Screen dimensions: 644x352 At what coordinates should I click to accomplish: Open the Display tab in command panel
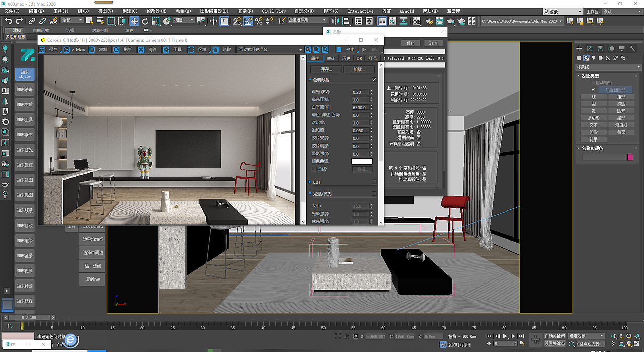pos(622,48)
